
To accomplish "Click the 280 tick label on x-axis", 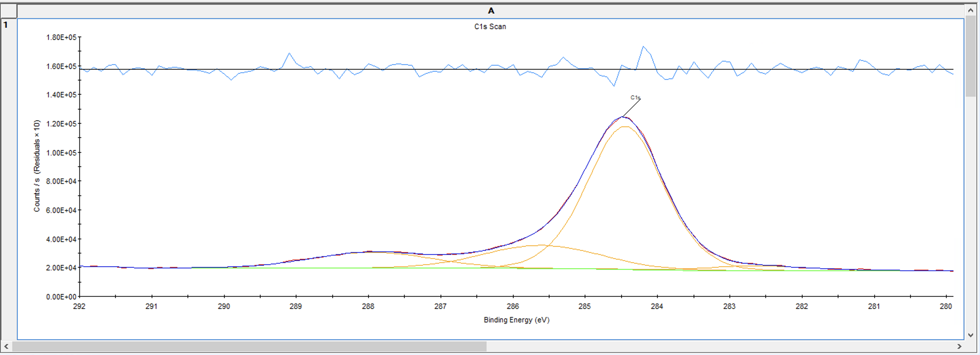I will [946, 306].
